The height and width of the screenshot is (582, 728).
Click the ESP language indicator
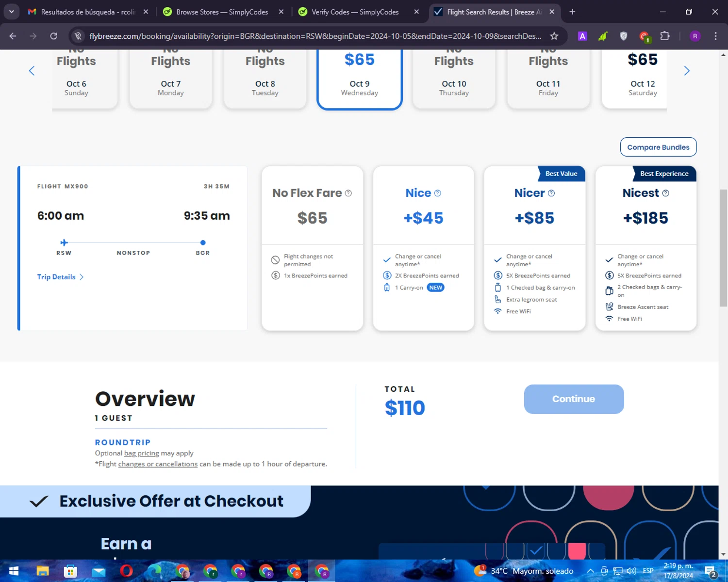pyautogui.click(x=648, y=571)
